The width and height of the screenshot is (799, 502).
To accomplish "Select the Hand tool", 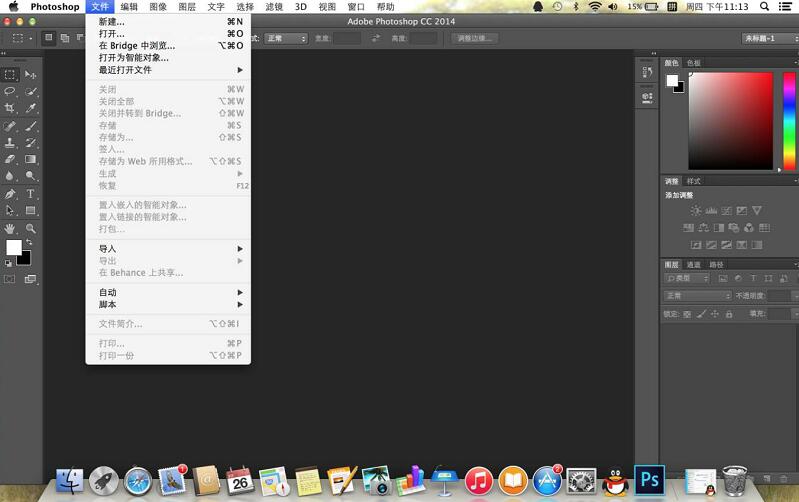I will pyautogui.click(x=10, y=228).
